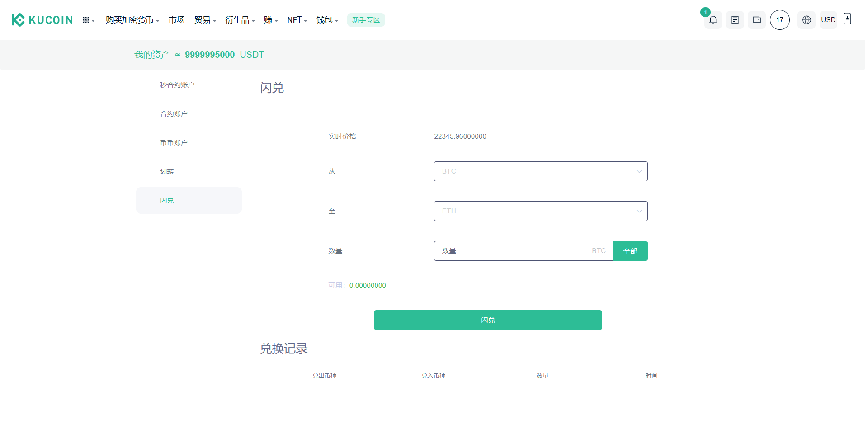Select 划转 in the sidebar
The width and height of the screenshot is (868, 428).
[x=167, y=171]
